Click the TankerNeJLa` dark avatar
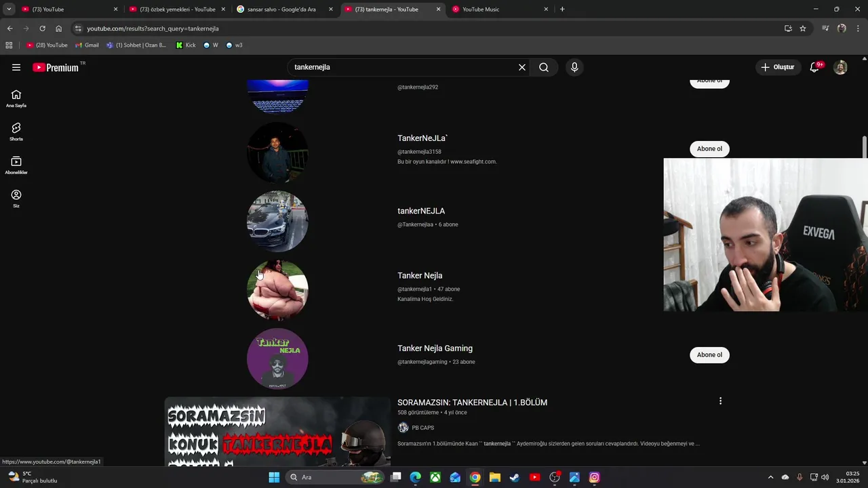Image resolution: width=868 pixels, height=488 pixels. click(277, 152)
